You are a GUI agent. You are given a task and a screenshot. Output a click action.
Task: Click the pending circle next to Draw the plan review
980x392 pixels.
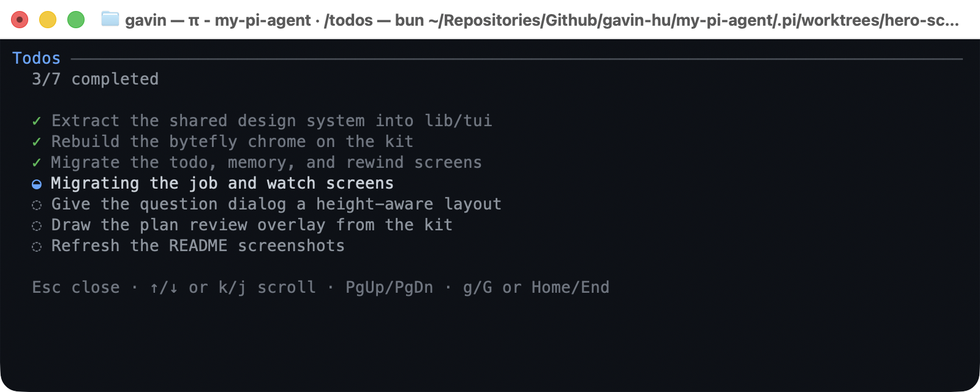pyautogui.click(x=37, y=226)
